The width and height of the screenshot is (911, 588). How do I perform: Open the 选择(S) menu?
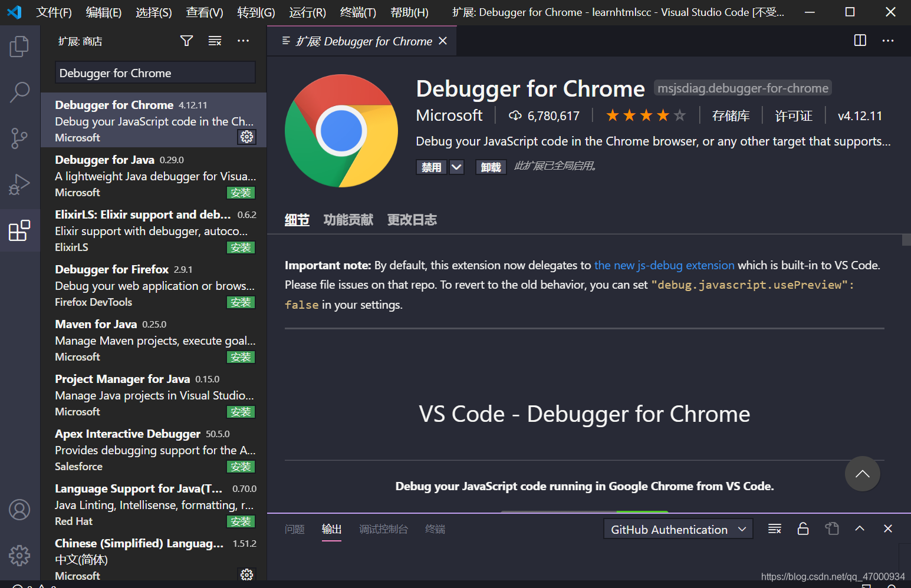coord(154,12)
